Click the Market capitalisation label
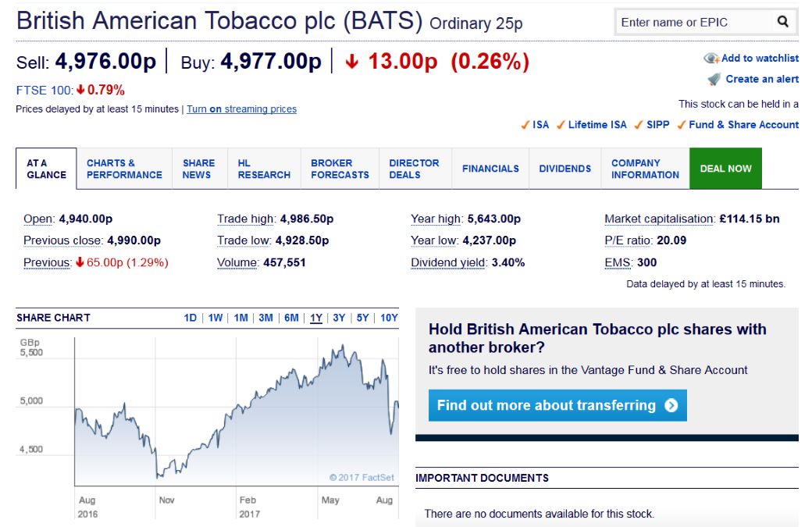Viewport: 812px width, 527px height. coord(659,219)
